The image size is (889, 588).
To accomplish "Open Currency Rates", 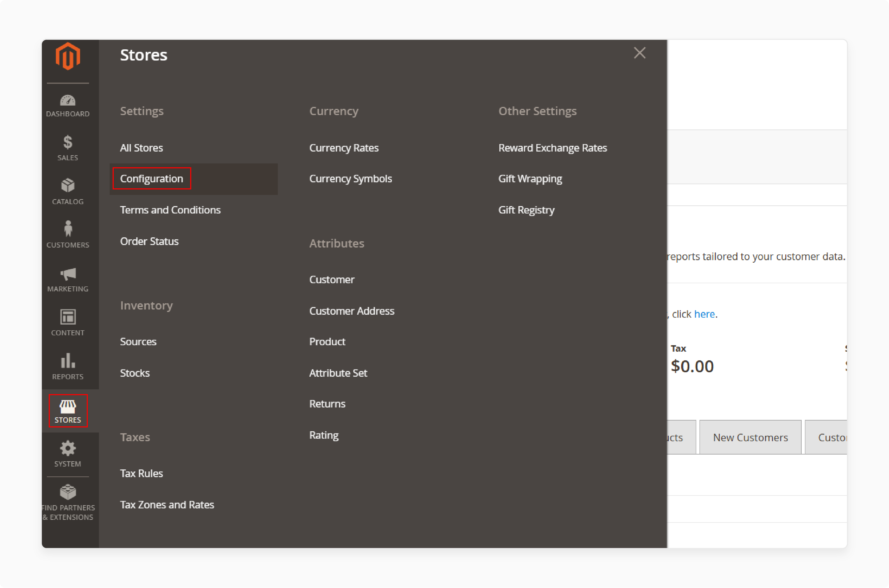I will [x=344, y=148].
